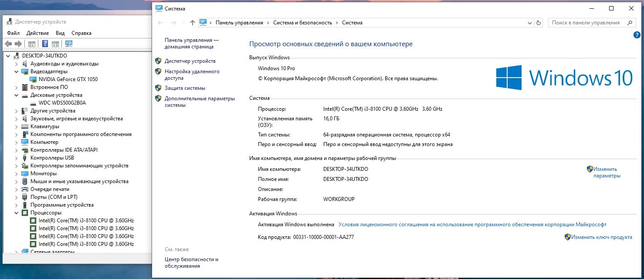The image size is (644, 279).
Task: Click shield icon beside Диспетчер устройств link
Action: pos(158,61)
